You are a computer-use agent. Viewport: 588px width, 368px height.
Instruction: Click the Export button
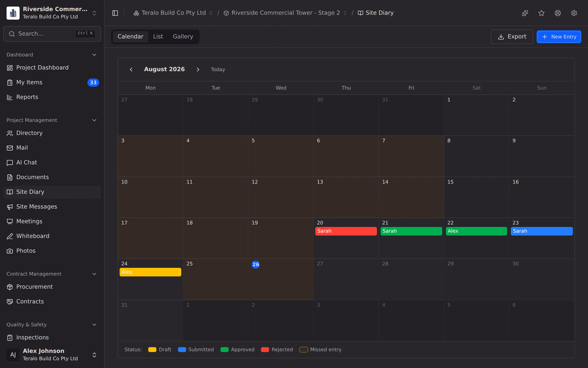pos(512,37)
